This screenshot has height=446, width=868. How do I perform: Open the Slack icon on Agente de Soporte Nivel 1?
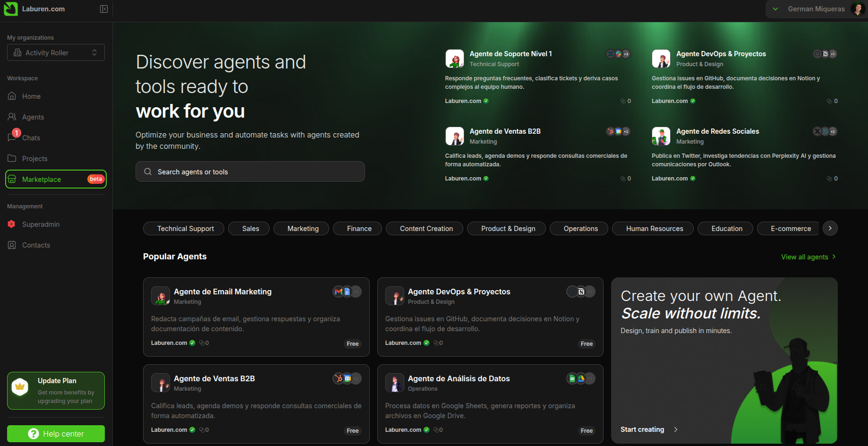(x=618, y=54)
